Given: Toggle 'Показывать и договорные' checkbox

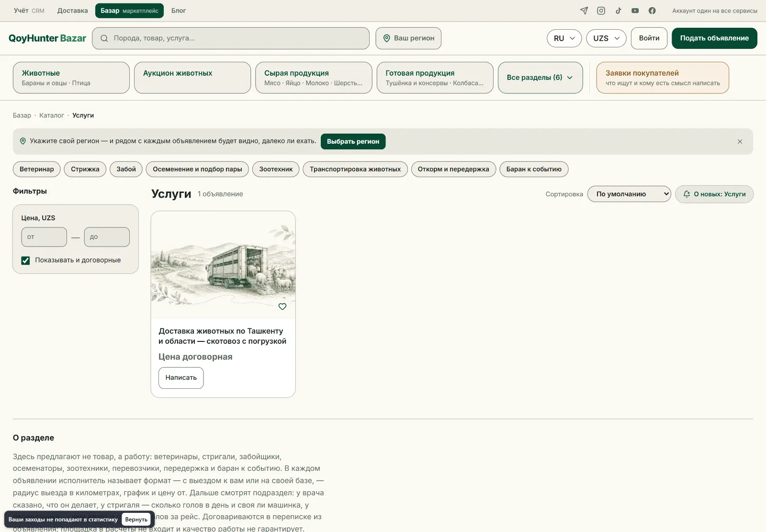Looking at the screenshot, I should [x=25, y=260].
